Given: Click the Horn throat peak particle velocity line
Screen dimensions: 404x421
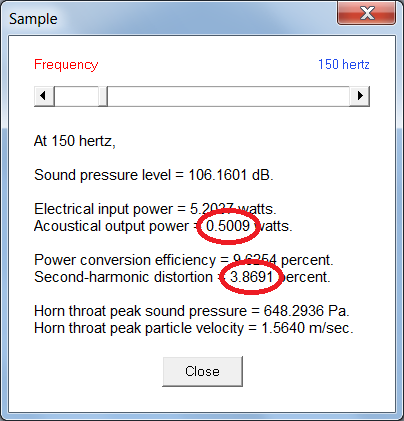Looking at the screenshot, I should click(194, 328).
